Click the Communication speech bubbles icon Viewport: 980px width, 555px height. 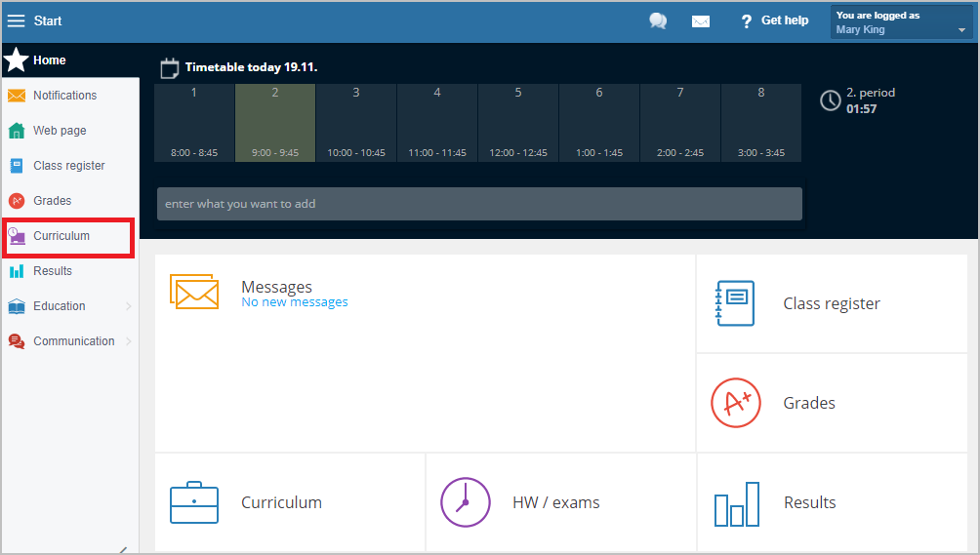tap(17, 340)
